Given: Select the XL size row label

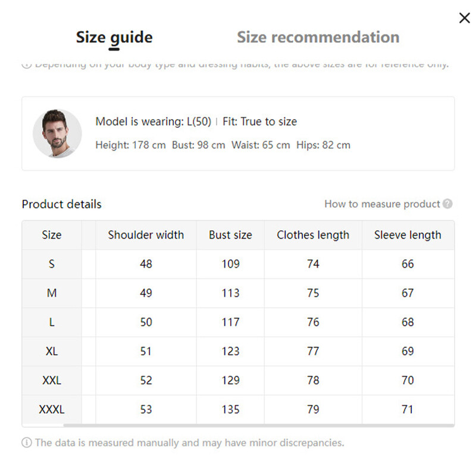Looking at the screenshot, I should click(x=52, y=351).
